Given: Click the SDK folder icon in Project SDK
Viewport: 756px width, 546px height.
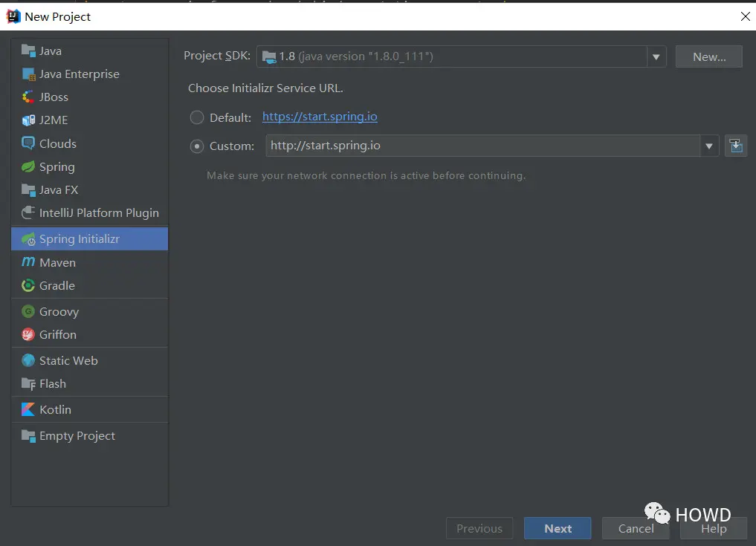Looking at the screenshot, I should pos(268,57).
